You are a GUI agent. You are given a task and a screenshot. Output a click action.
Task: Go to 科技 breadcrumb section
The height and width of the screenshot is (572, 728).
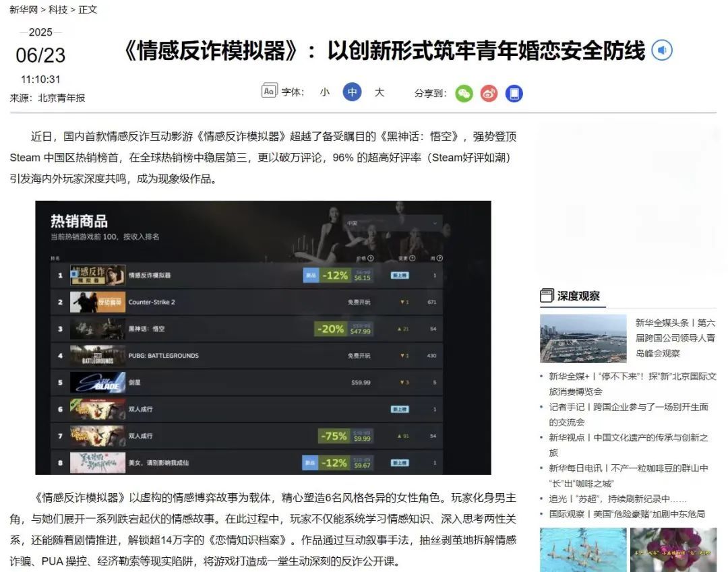click(x=58, y=9)
